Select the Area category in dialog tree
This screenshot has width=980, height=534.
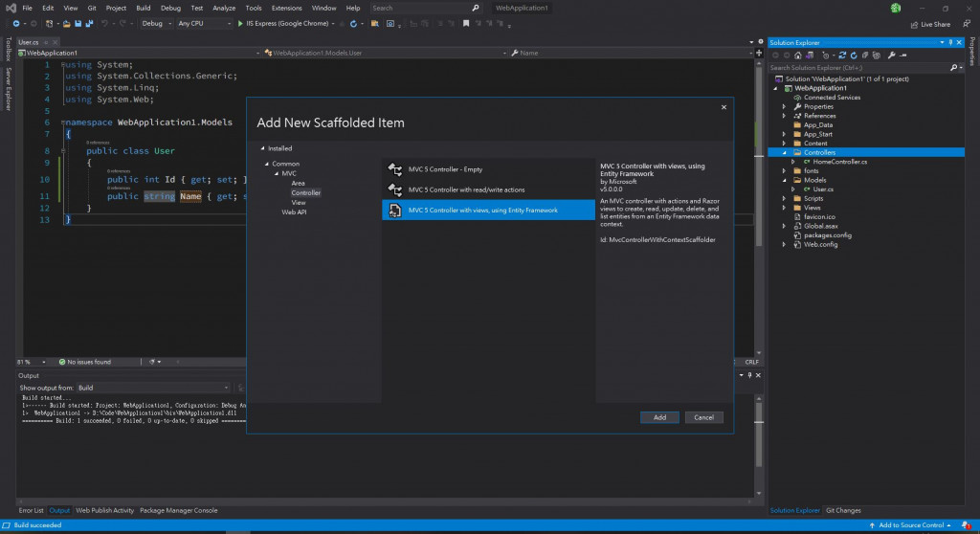[x=299, y=183]
